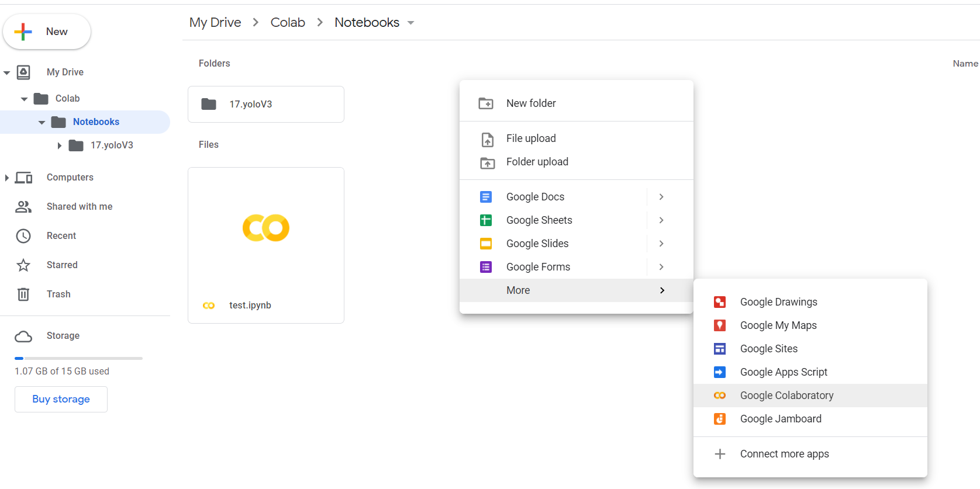Open Recent using the clock icon
980x489 pixels.
(23, 236)
